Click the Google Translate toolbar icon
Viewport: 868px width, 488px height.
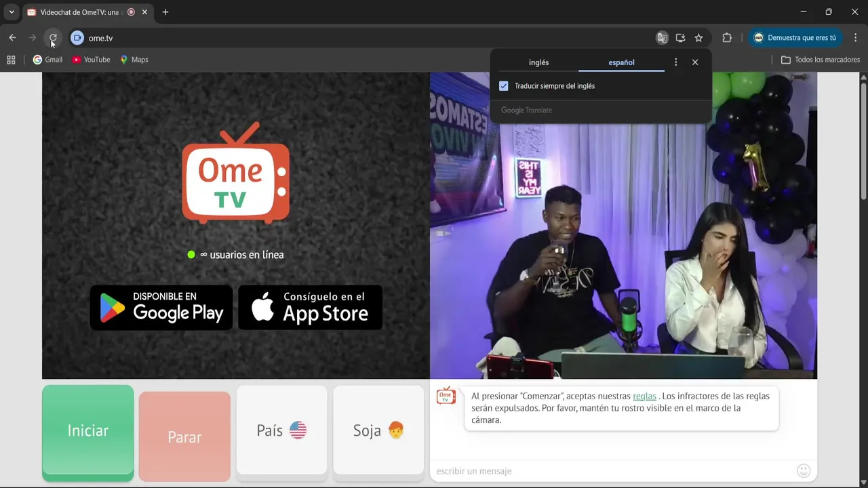click(663, 38)
